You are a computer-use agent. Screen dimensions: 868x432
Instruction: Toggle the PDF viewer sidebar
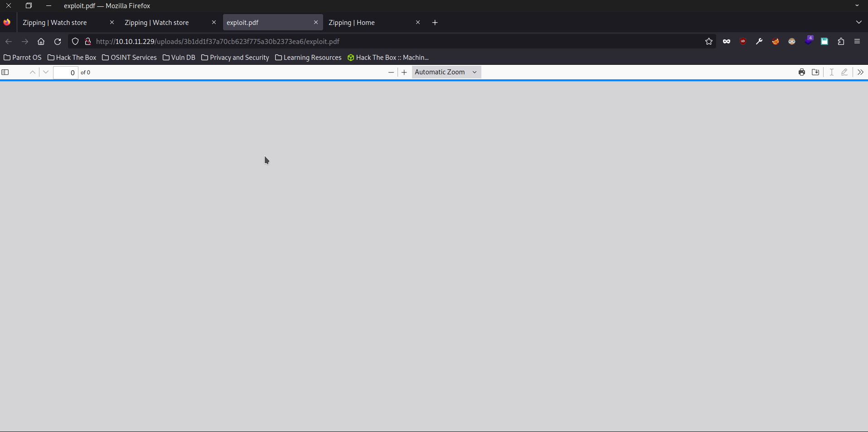point(5,72)
